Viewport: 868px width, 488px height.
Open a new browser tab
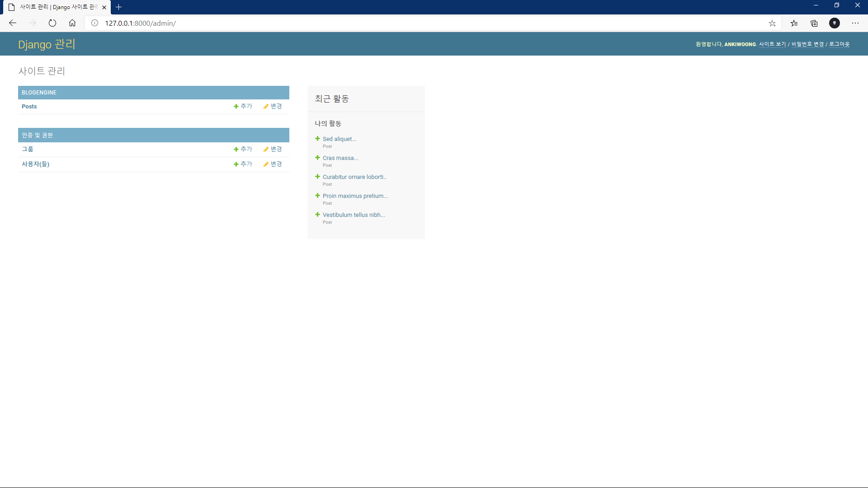click(x=119, y=7)
